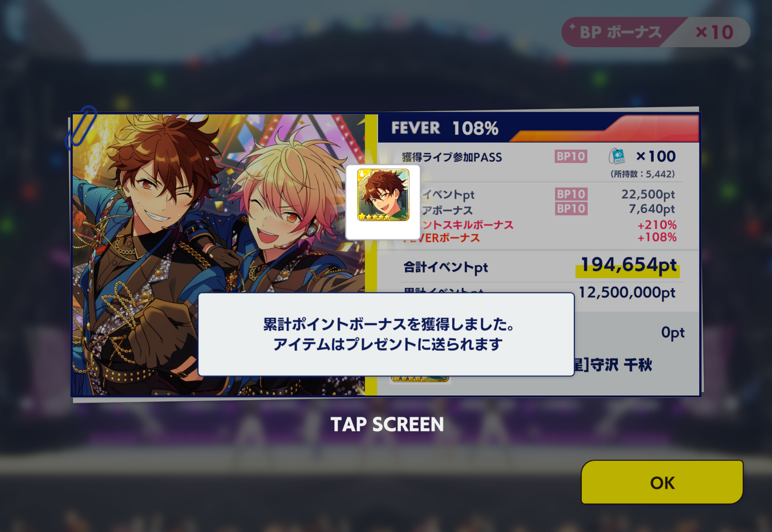The width and height of the screenshot is (772, 532).
Task: Click the partially hidden card icon bottom
Action: [x=420, y=379]
